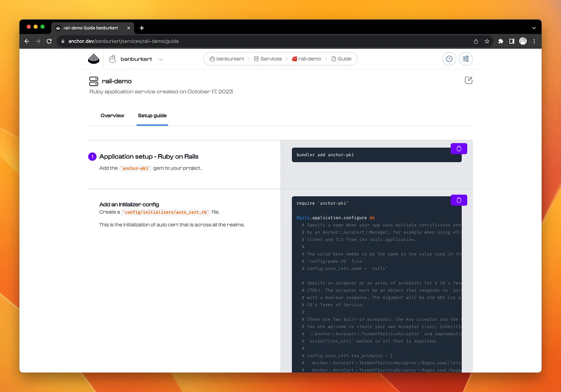Expand the benburkert account dropdown

click(161, 59)
